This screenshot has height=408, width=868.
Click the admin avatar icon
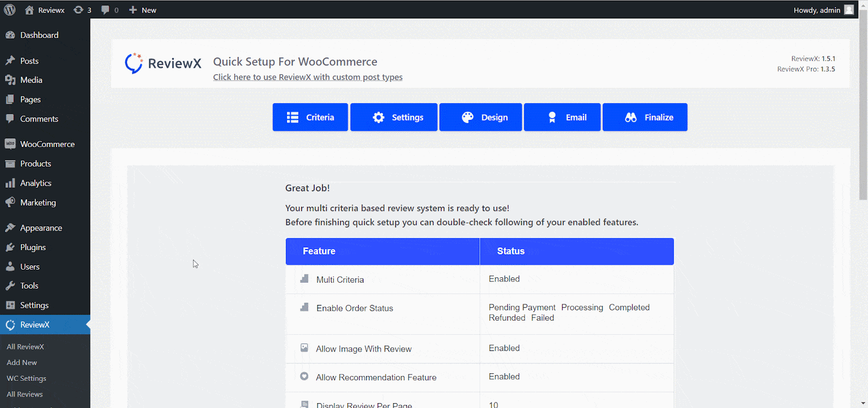(x=849, y=10)
